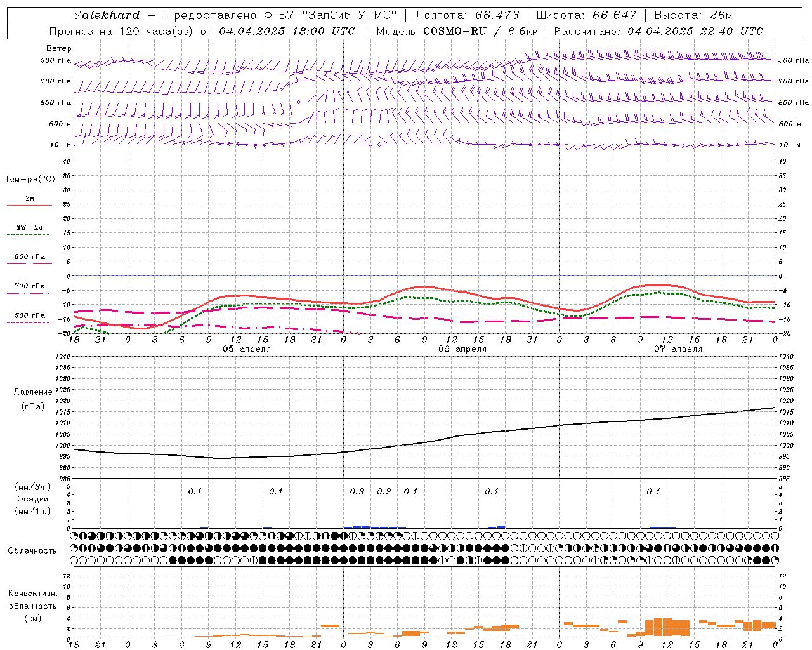The height and width of the screenshot is (650, 812).
Task: Click the 05 апреля date label
Action: pyautogui.click(x=247, y=349)
